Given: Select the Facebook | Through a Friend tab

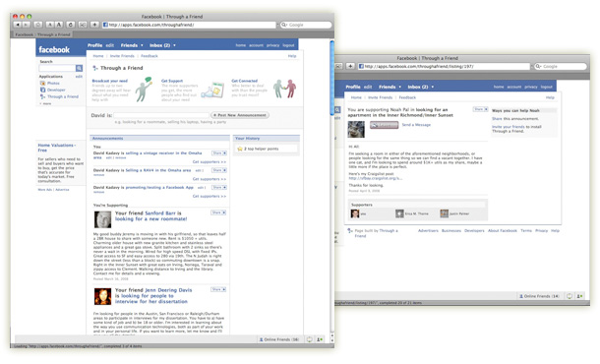Looking at the screenshot, I should 42,34.
